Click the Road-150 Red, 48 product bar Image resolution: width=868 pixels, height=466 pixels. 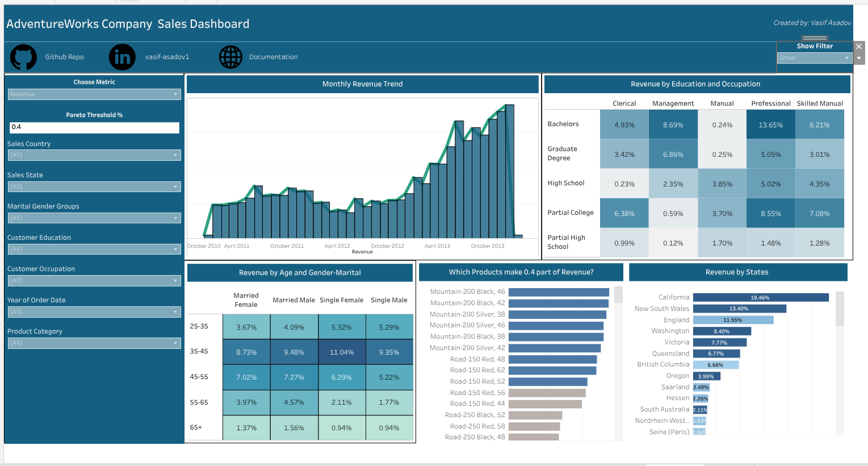[552, 359]
